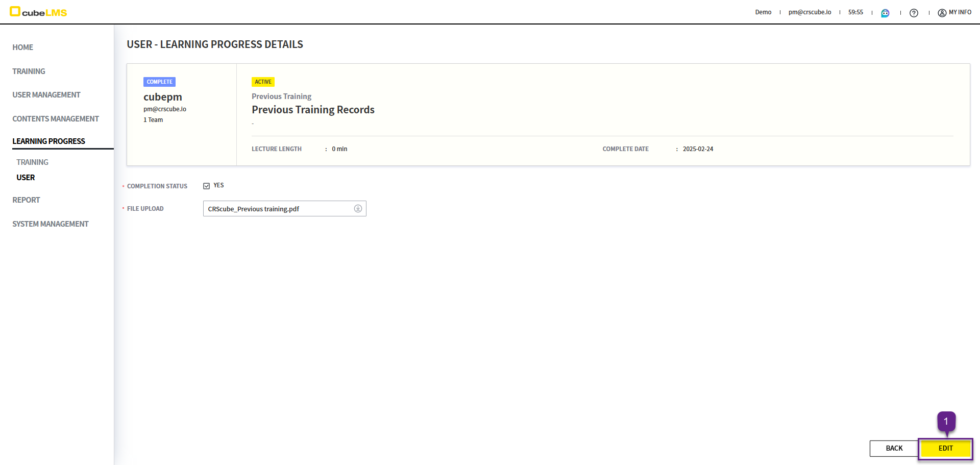
Task: Download the CRScube_Previous training.pdf file icon
Action: (x=358, y=208)
